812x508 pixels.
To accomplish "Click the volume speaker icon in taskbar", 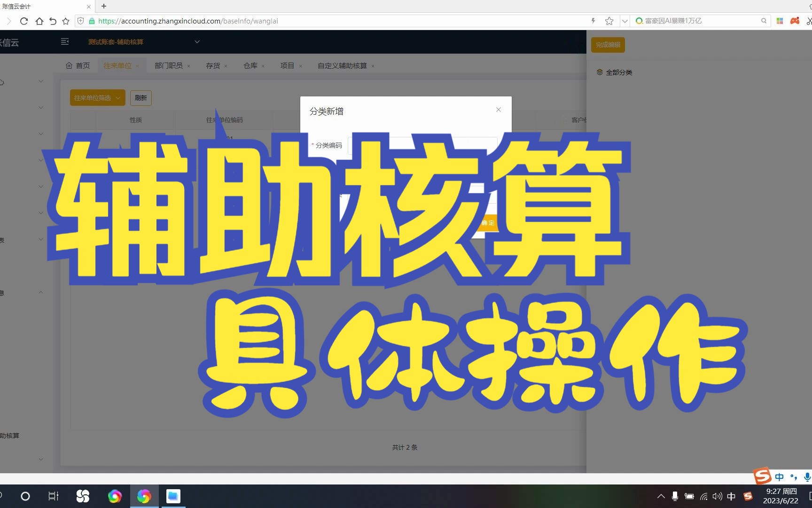I will (718, 496).
